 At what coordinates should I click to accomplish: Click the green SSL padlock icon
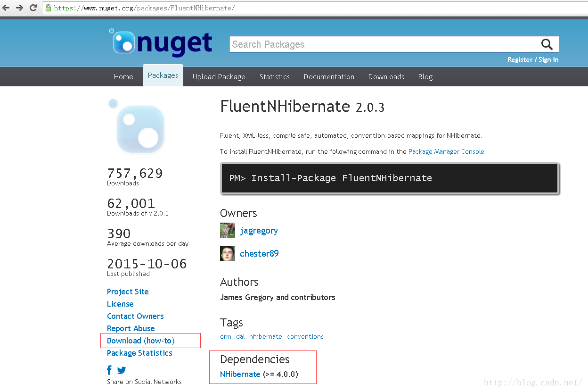48,8
